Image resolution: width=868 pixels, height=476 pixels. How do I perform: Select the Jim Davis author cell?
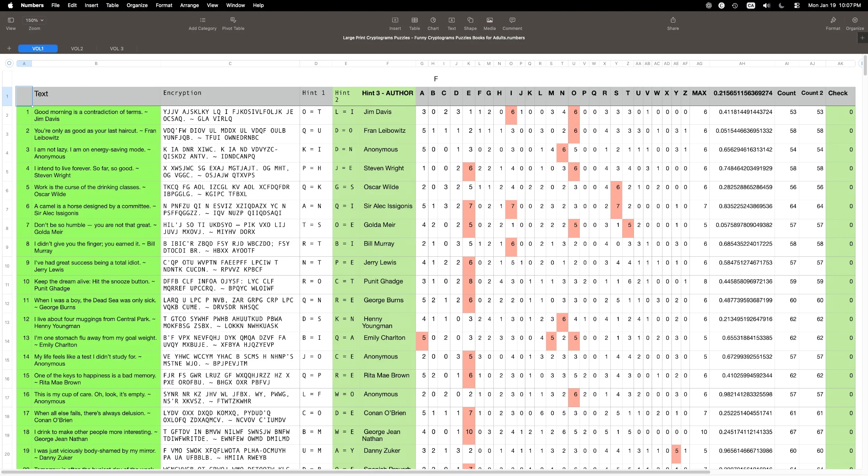tap(377, 112)
